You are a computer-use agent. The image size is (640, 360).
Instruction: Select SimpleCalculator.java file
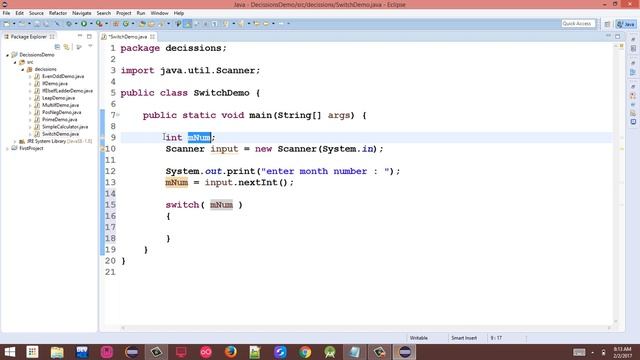pyautogui.click(x=65, y=127)
